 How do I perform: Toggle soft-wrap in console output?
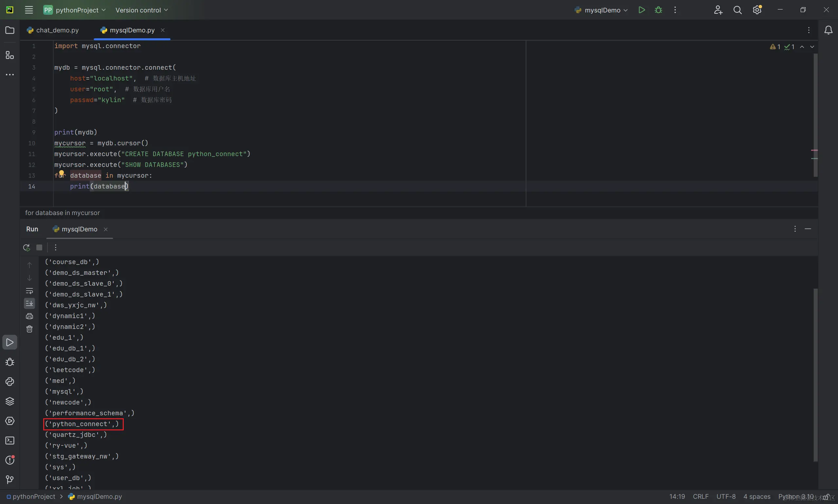[x=29, y=291]
